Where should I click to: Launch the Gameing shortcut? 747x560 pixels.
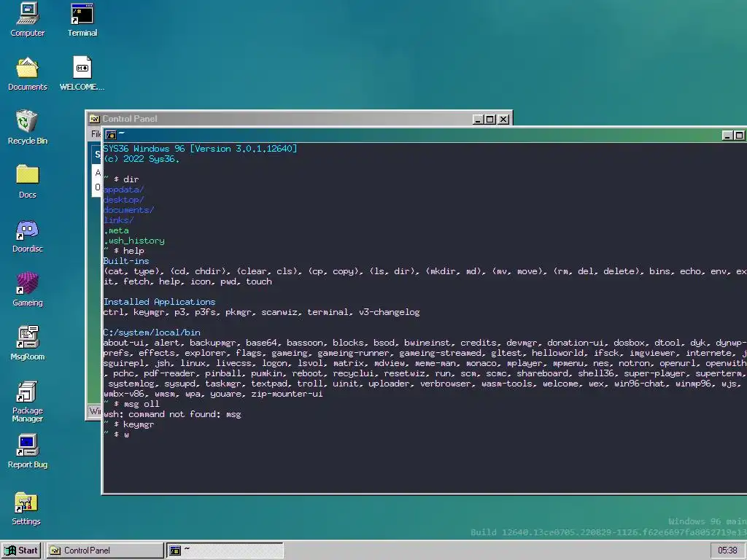click(27, 289)
